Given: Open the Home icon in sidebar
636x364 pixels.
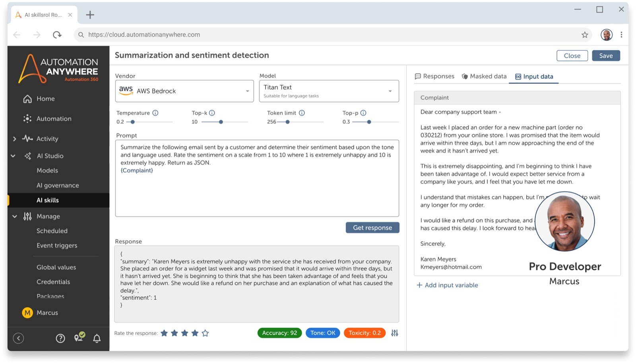Looking at the screenshot, I should click(27, 99).
